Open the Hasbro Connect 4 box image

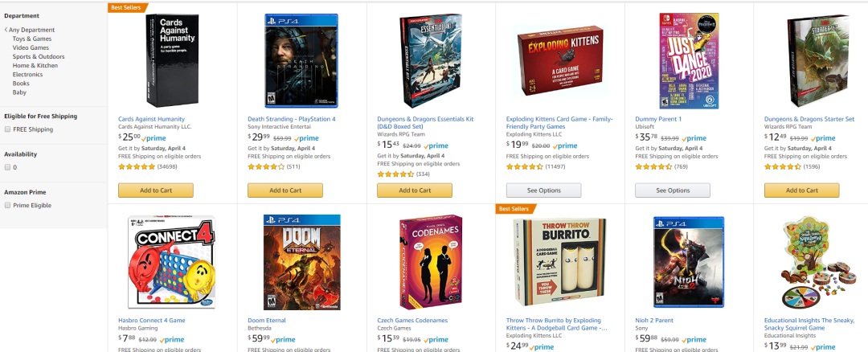pos(172,262)
